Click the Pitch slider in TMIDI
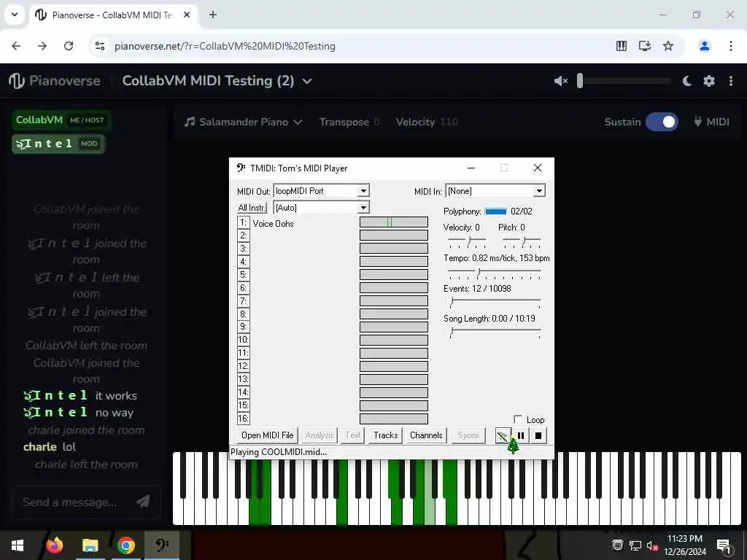Viewport: 747px width, 560px height. click(522, 242)
